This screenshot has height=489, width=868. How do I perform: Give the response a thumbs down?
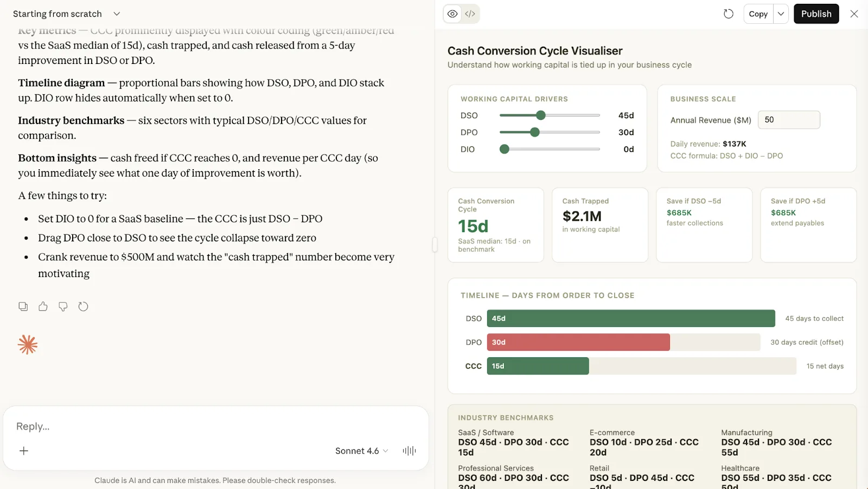coord(63,306)
